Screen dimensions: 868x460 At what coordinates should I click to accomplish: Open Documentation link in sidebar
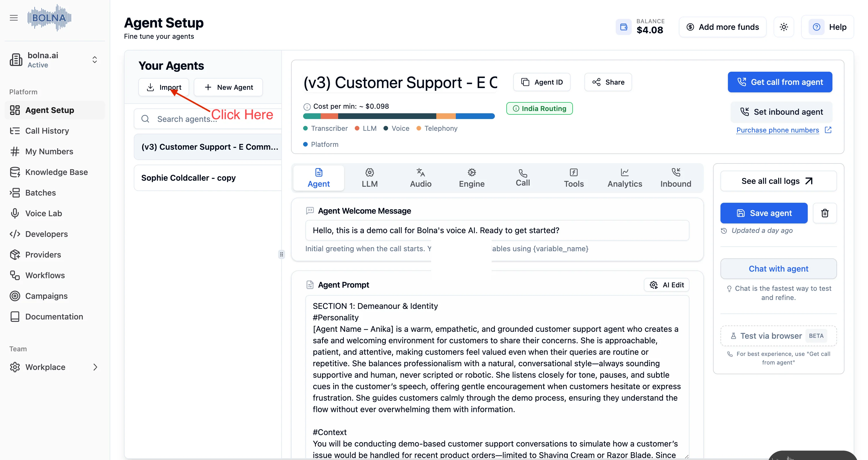pyautogui.click(x=55, y=317)
